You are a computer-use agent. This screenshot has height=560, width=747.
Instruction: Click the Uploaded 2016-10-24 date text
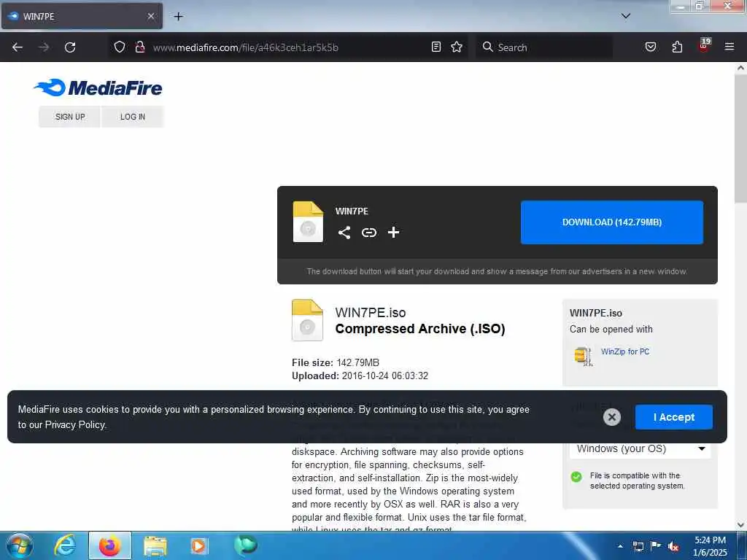click(360, 376)
